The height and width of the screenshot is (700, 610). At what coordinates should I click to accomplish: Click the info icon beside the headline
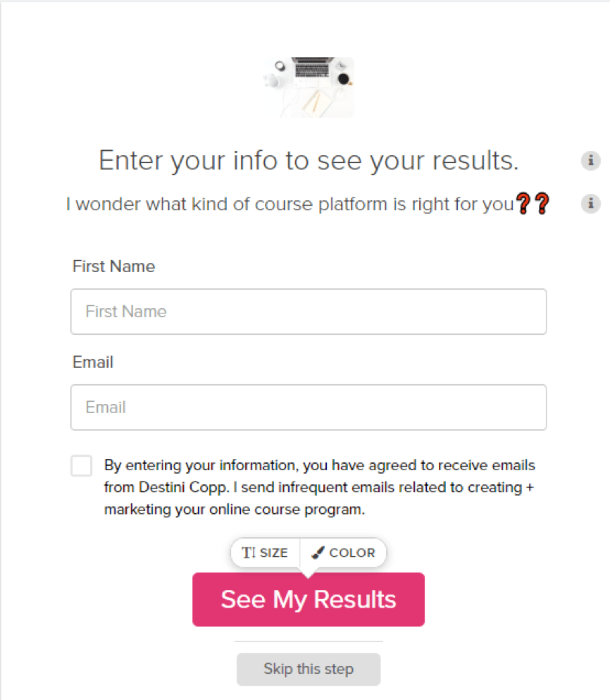click(590, 161)
